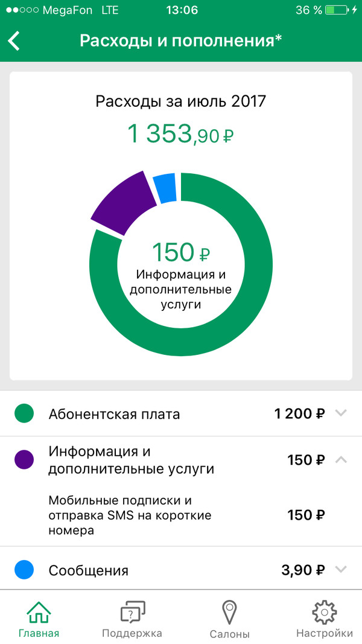This screenshot has width=362, height=644.
Task: Collapse the Информация и дополнительные услуги chevron
Action: click(x=341, y=460)
